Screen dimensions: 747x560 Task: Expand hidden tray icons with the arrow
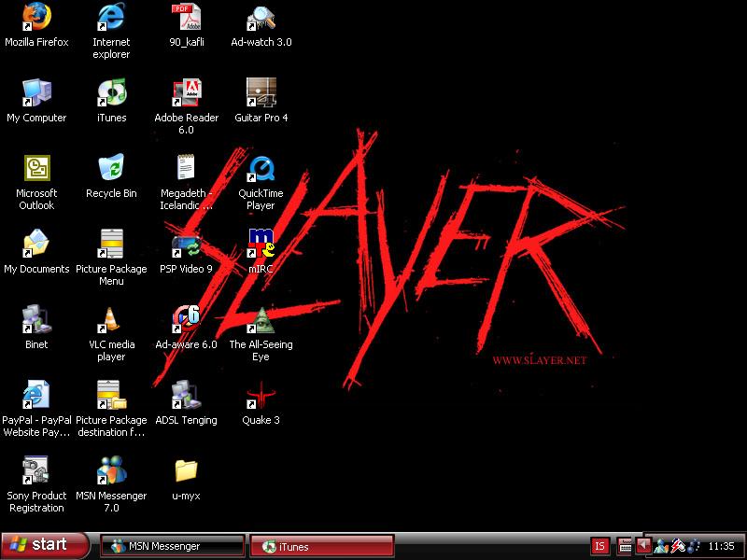pos(643,545)
